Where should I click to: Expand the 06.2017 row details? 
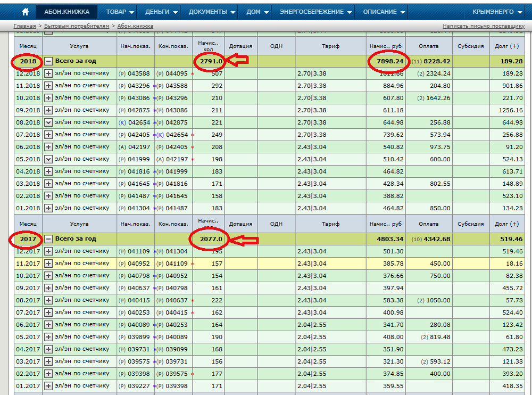[x=48, y=325]
